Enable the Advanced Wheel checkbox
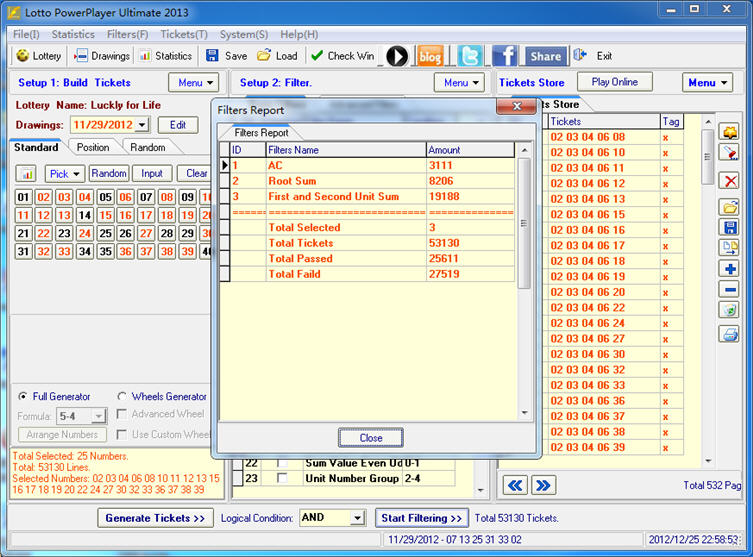Viewport: 753px width, 557px height. click(x=122, y=414)
